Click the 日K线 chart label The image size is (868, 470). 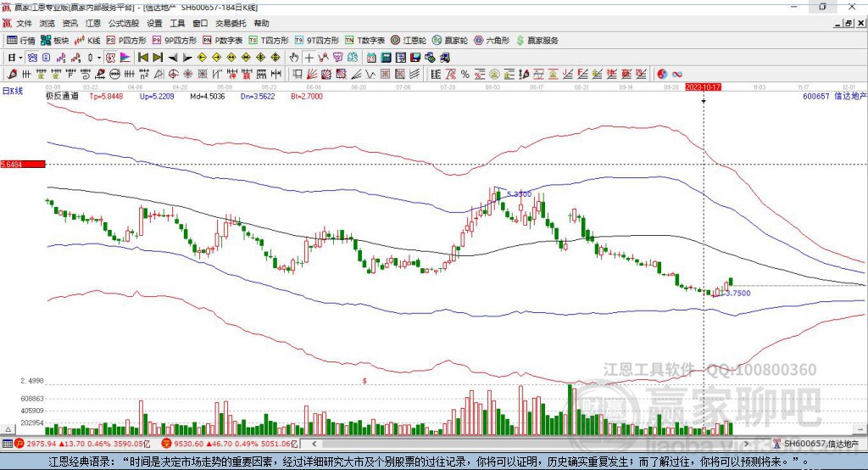click(x=13, y=91)
